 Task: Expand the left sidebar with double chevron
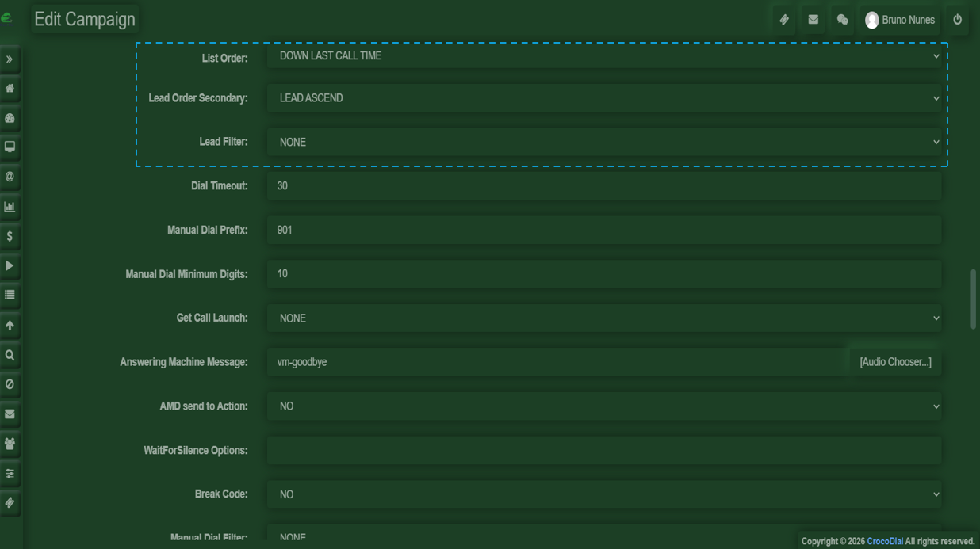pyautogui.click(x=10, y=59)
